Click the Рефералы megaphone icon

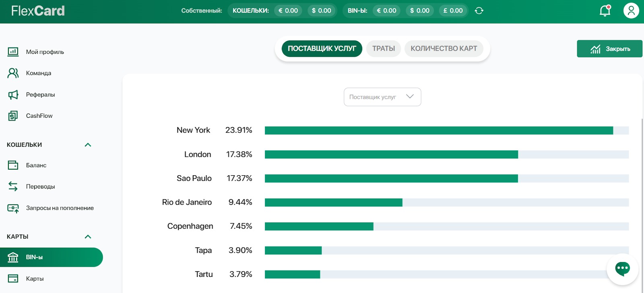pos(13,94)
